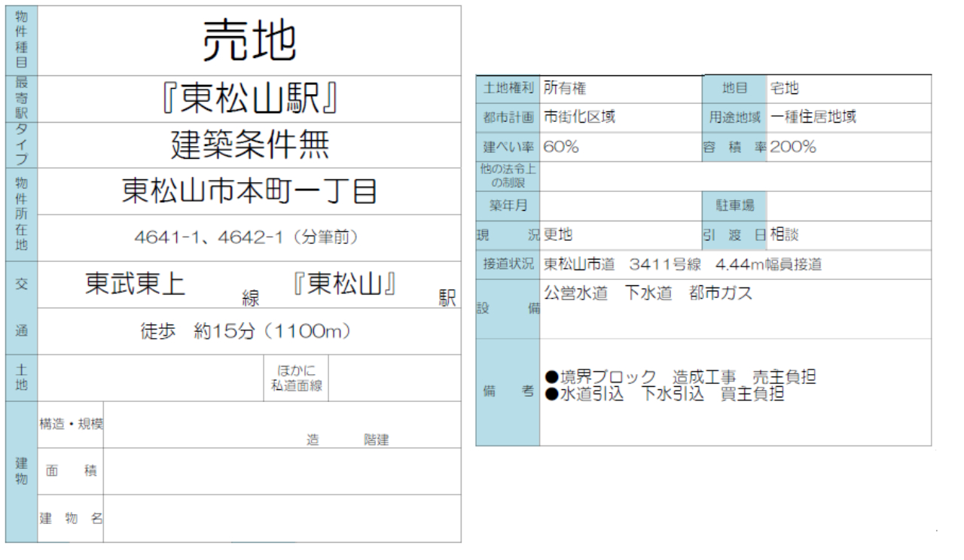
Task: Click the 物件種目 header cell
Action: pyautogui.click(x=21, y=41)
